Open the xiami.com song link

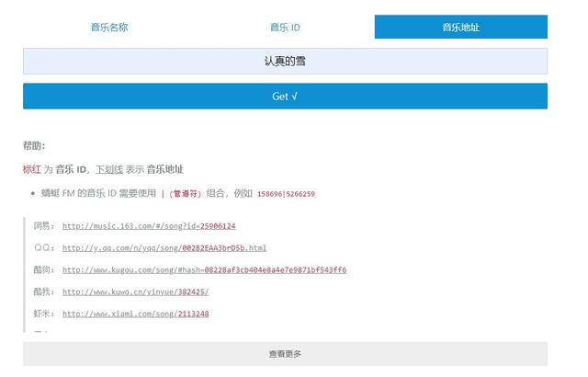tap(135, 314)
